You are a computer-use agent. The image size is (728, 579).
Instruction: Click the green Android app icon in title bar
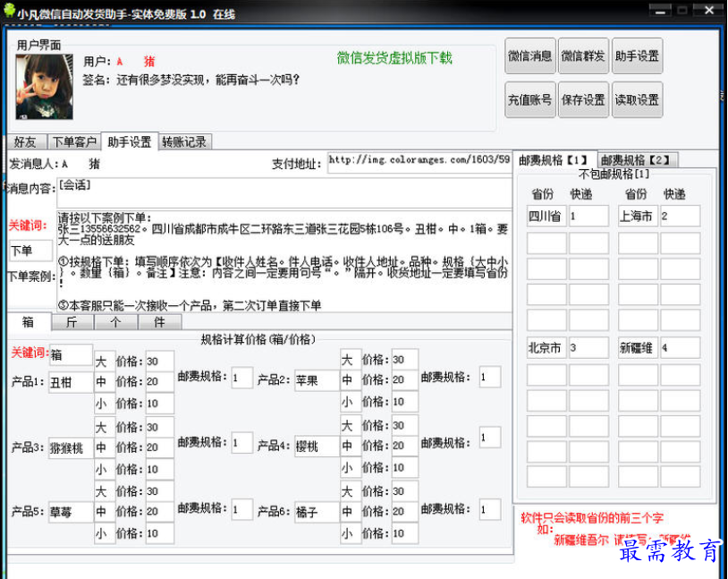pos(9,10)
